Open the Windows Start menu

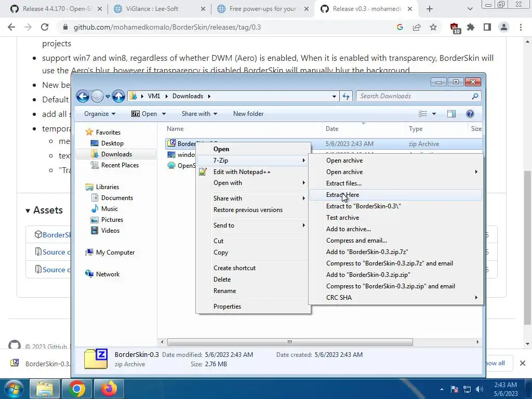[13, 389]
